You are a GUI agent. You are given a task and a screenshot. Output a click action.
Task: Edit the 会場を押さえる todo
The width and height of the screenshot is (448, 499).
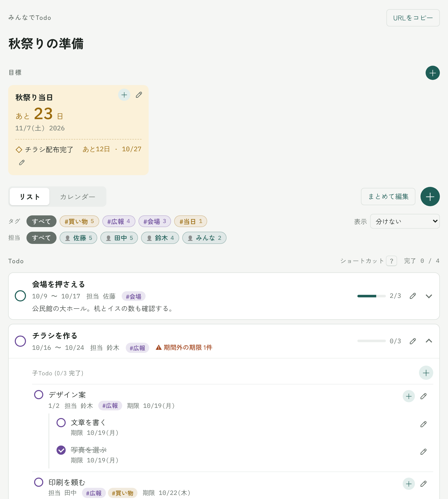tap(413, 296)
